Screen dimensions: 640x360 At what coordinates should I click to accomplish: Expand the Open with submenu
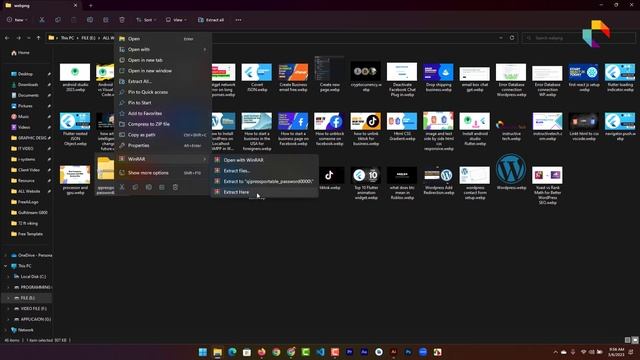pos(162,49)
